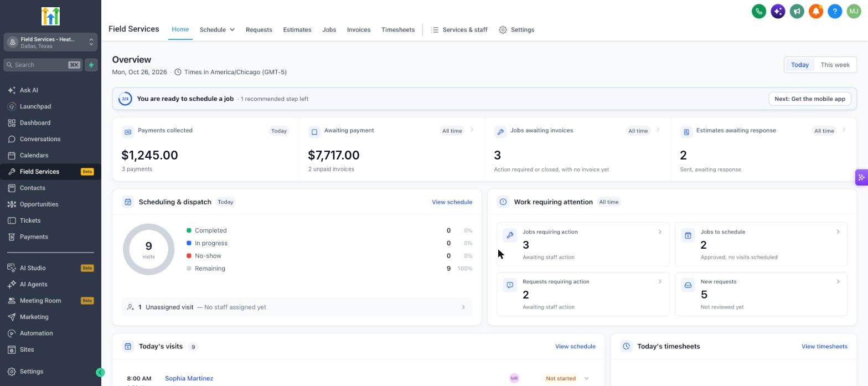The width and height of the screenshot is (868, 386).
Task: Click the In progress legend entry
Action: (x=207, y=243)
